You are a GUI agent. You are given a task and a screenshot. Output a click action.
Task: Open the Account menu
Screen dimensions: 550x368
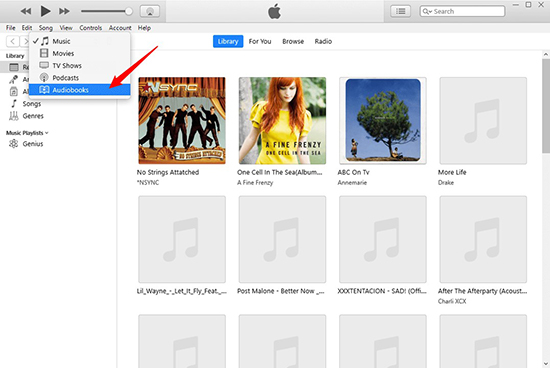(x=120, y=28)
